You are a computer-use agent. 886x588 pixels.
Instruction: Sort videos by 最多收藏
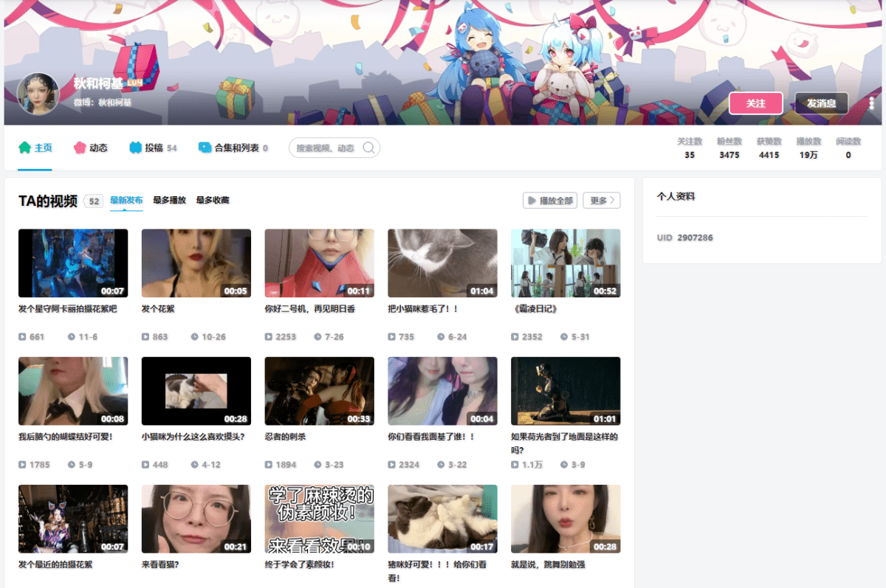(x=213, y=200)
